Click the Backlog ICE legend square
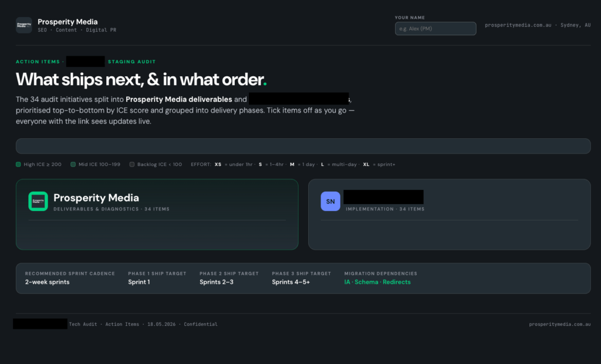Image resolution: width=601 pixels, height=364 pixels. point(132,164)
